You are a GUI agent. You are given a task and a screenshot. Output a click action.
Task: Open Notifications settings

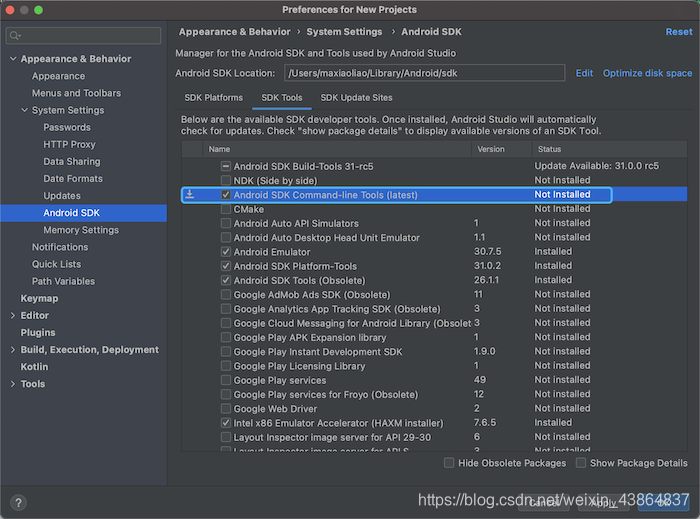[60, 247]
